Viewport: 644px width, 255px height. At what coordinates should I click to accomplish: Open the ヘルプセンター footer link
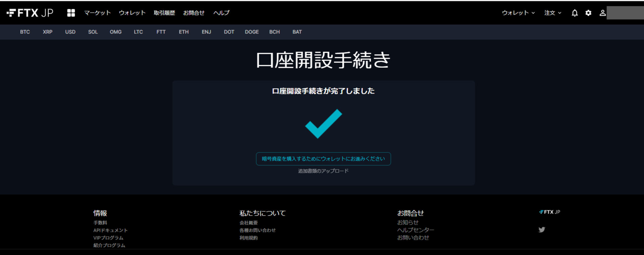[416, 230]
